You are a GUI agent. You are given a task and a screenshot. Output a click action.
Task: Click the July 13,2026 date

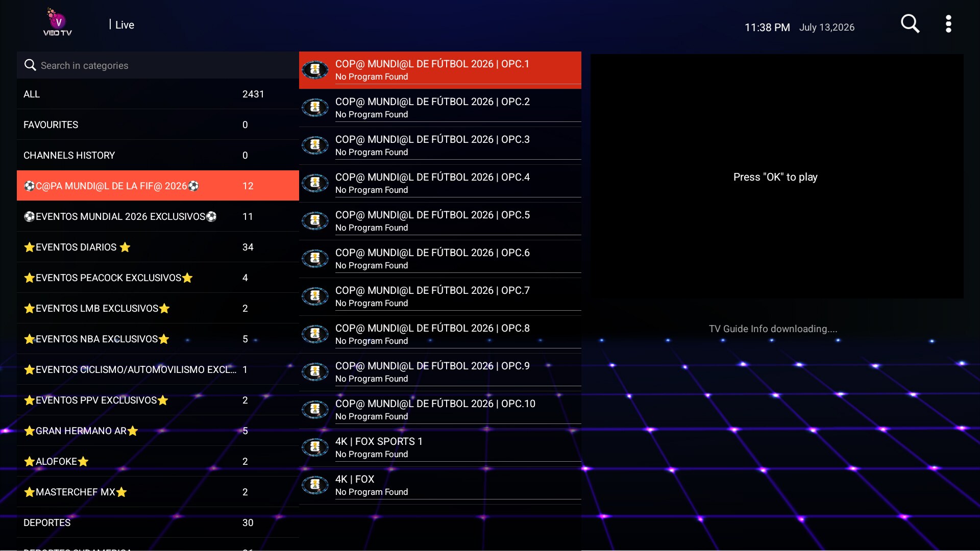click(827, 27)
